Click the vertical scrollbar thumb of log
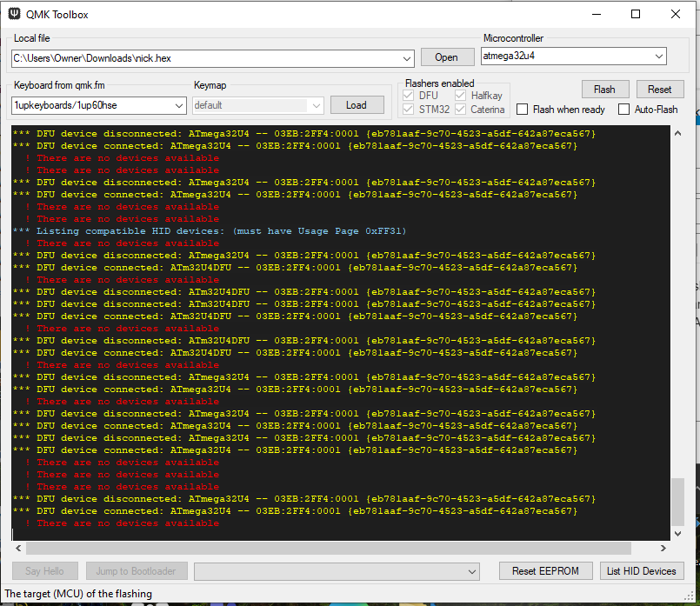 677,502
